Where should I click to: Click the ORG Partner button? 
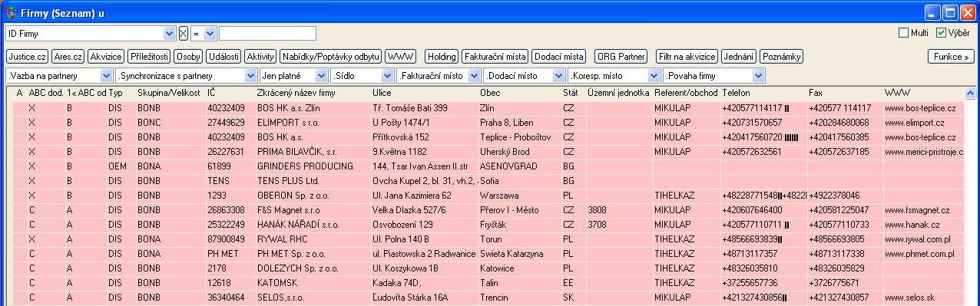[x=621, y=57]
